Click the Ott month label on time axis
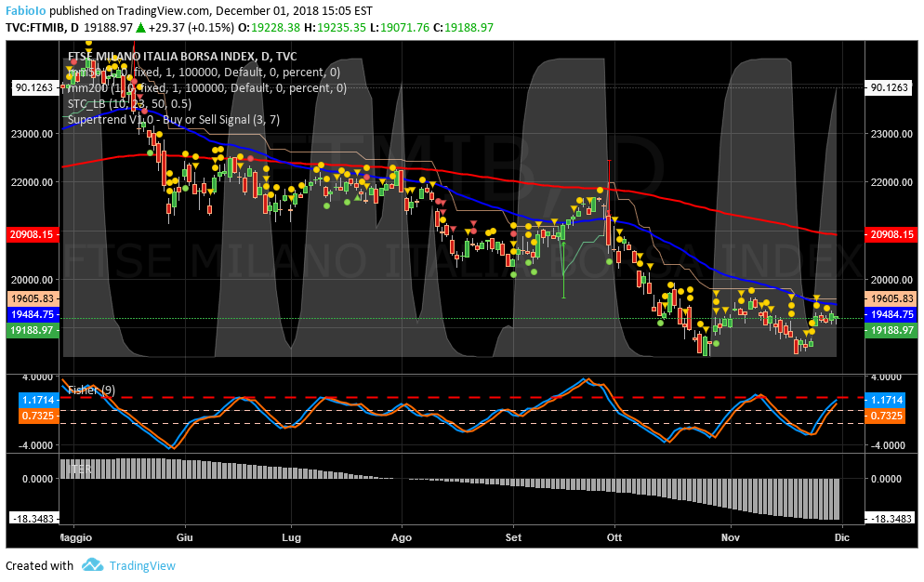The image size is (924, 582). tap(614, 537)
